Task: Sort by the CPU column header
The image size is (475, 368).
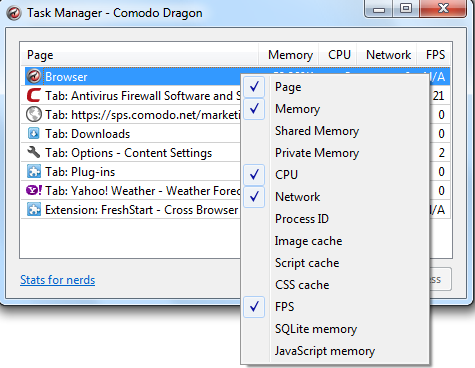Action: pos(338,55)
